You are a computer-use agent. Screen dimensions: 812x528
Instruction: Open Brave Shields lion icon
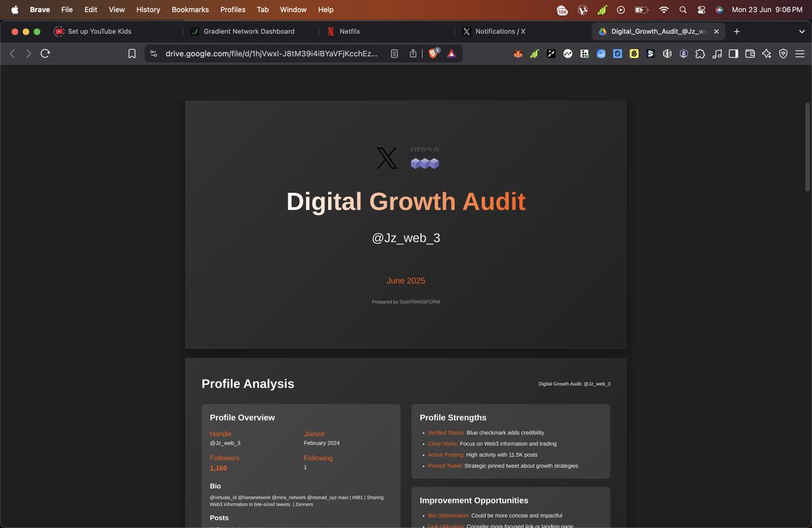(x=433, y=53)
